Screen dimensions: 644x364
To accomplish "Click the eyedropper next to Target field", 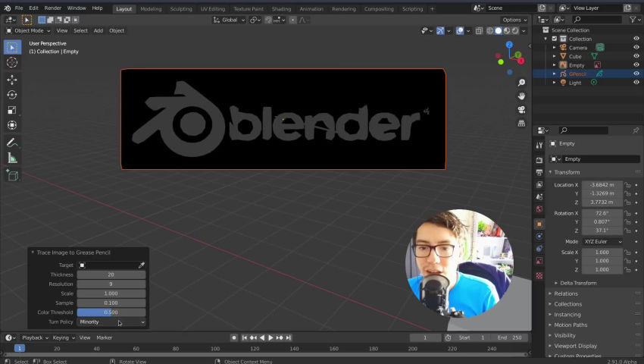I will [142, 265].
